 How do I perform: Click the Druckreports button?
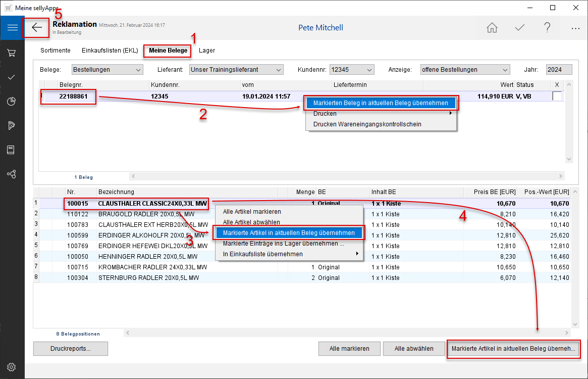pos(71,349)
